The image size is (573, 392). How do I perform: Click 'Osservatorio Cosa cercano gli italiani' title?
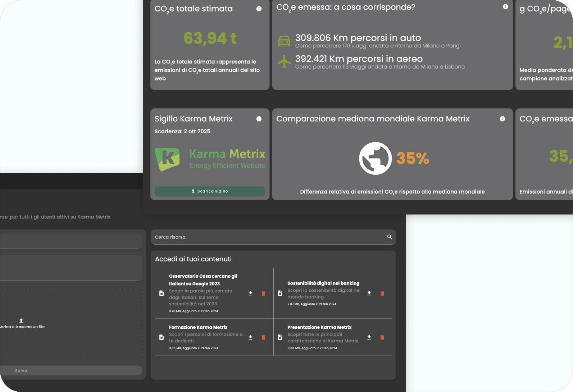pos(203,280)
